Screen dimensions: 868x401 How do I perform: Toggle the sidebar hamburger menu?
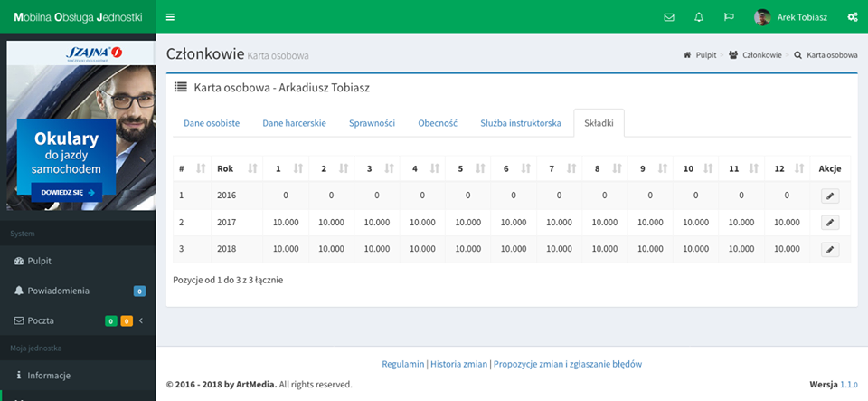pos(170,17)
